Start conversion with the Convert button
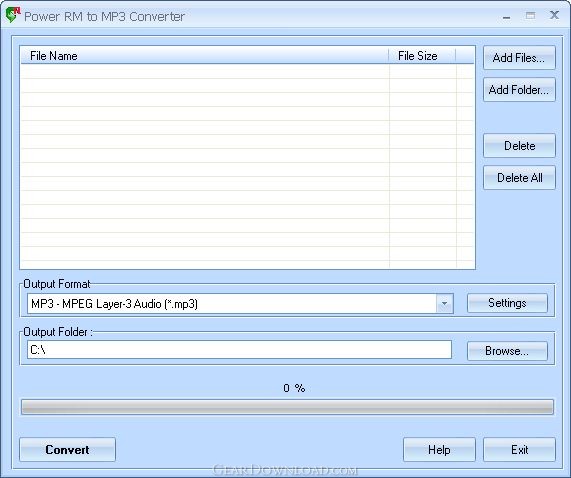The height and width of the screenshot is (478, 571). [67, 450]
